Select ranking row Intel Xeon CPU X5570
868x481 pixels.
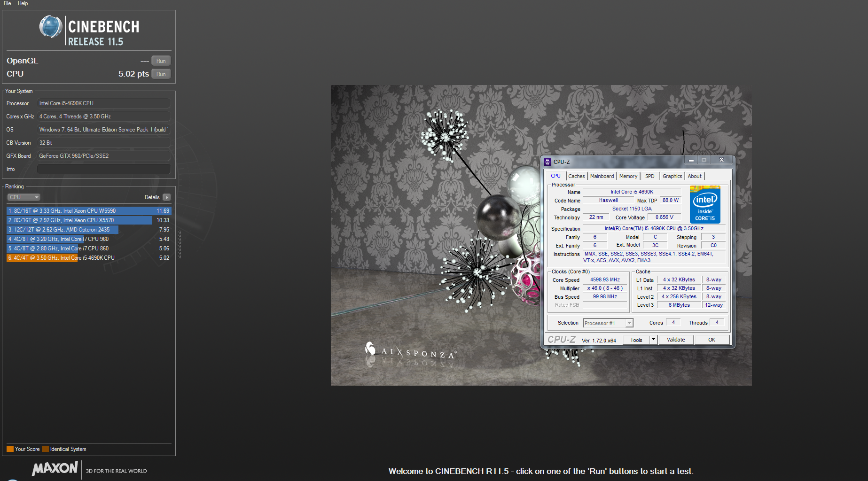point(89,220)
